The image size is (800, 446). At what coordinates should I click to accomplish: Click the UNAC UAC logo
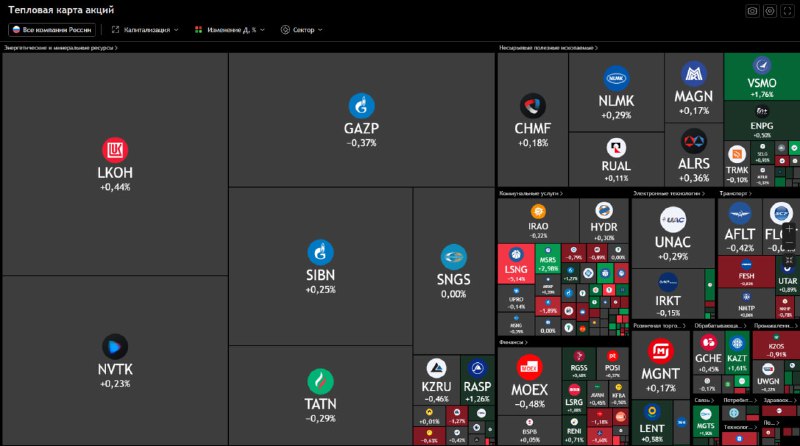click(x=673, y=220)
